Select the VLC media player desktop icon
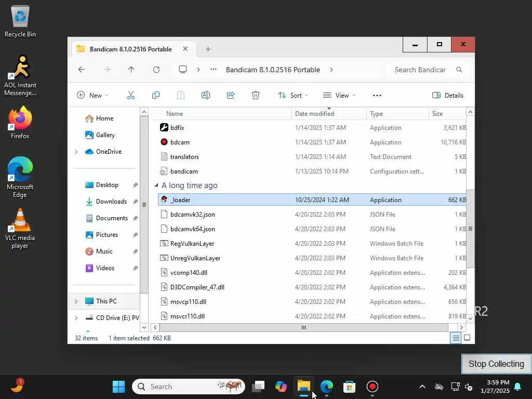The width and height of the screenshot is (532, 399). (x=20, y=229)
